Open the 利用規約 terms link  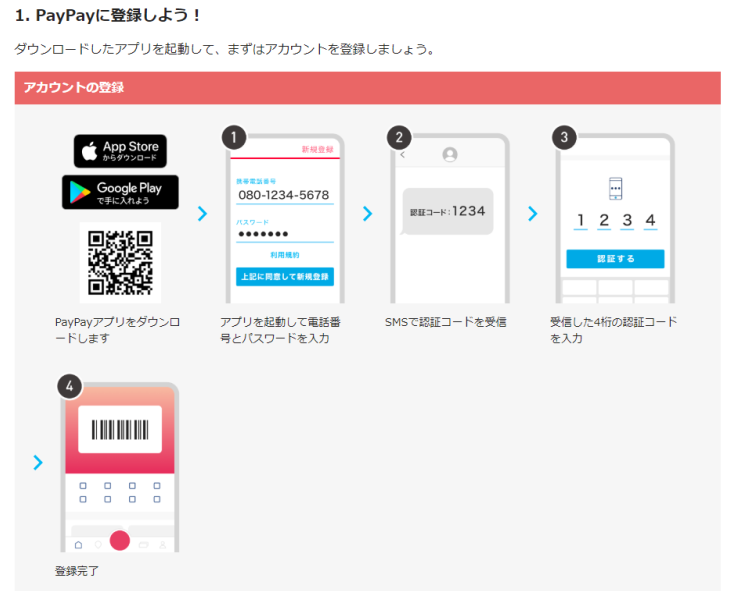point(285,255)
